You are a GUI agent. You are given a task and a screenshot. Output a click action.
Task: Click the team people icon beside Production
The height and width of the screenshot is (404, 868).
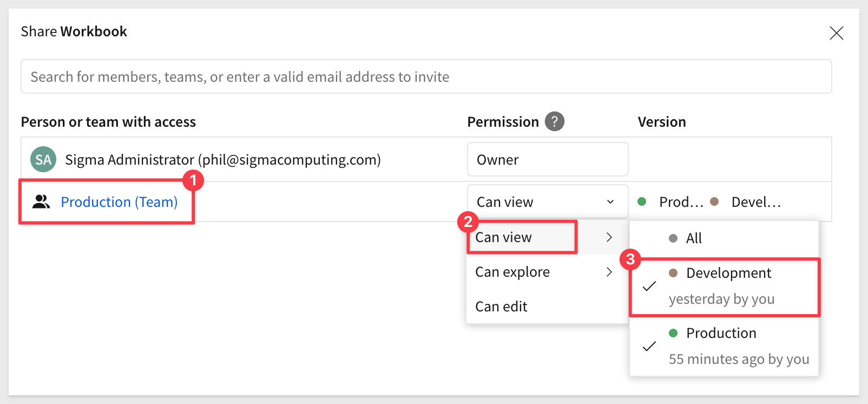point(41,201)
